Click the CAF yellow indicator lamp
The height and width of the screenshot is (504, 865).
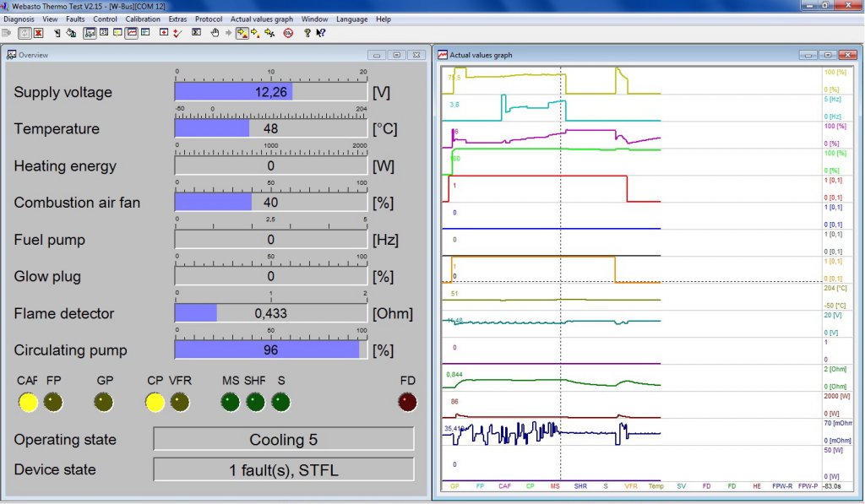(x=28, y=403)
